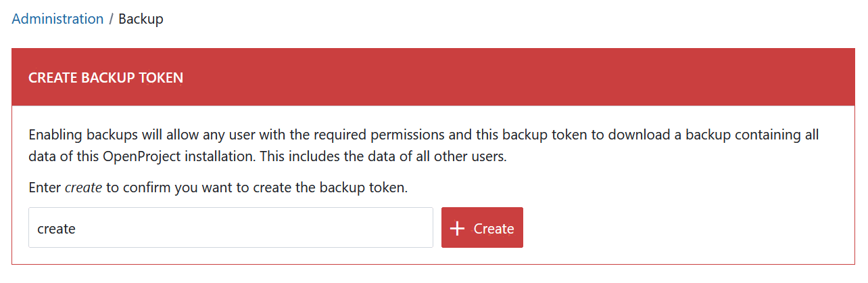Open the Administration breadcrumb link
Screen dimensions: 868x283
pyautogui.click(x=57, y=19)
